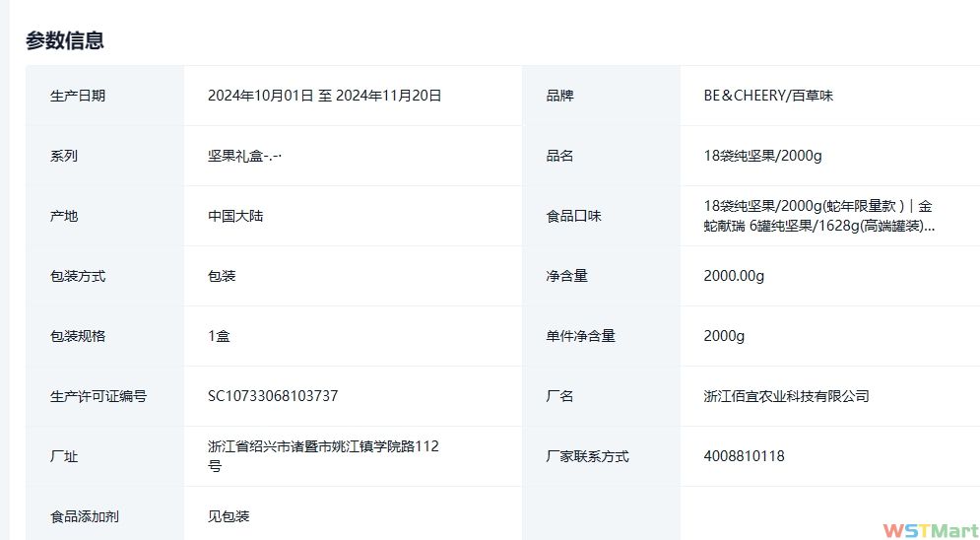Click the 2000g single item net content
The image size is (980, 540).
(724, 336)
